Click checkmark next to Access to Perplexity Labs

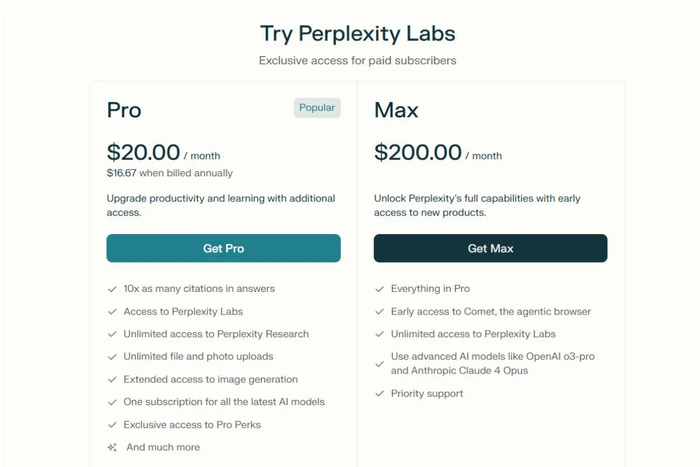tap(112, 312)
